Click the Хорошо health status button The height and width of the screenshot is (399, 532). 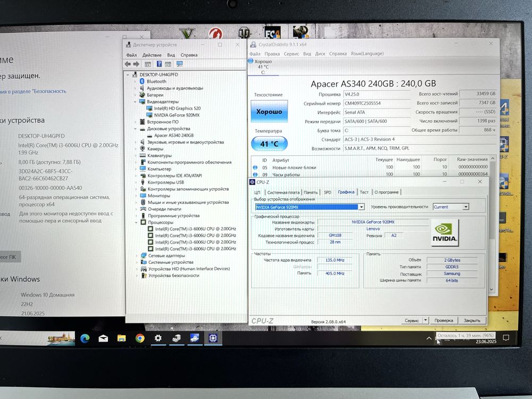pyautogui.click(x=269, y=111)
